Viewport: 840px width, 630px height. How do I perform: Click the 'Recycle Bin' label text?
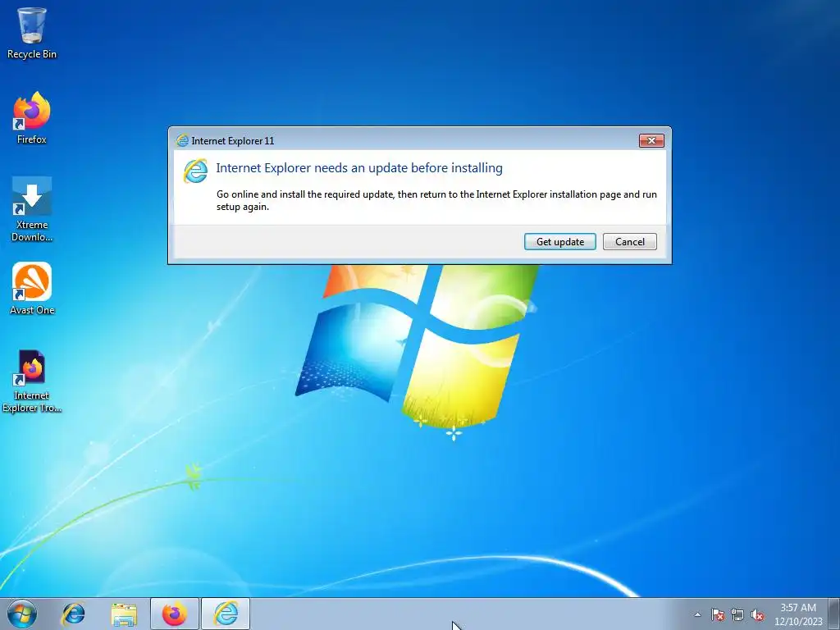coord(32,54)
